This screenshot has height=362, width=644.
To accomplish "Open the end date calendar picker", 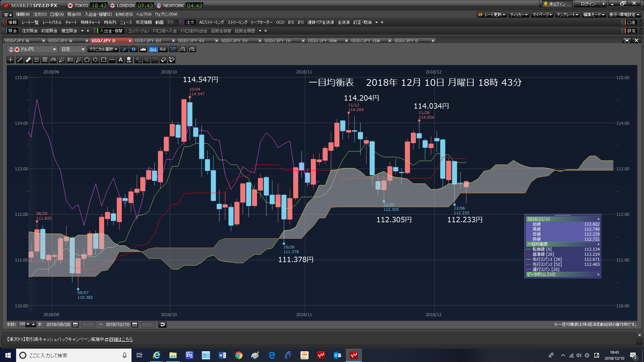I will tap(135, 324).
